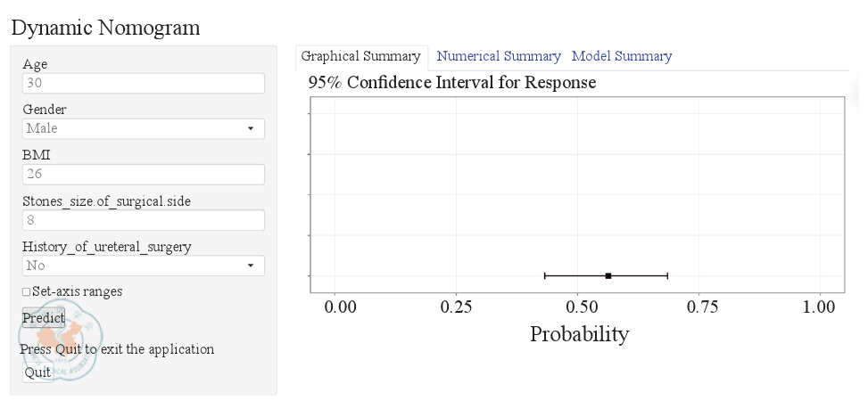The image size is (868, 409).
Task: Click the Age input field
Action: tap(143, 83)
